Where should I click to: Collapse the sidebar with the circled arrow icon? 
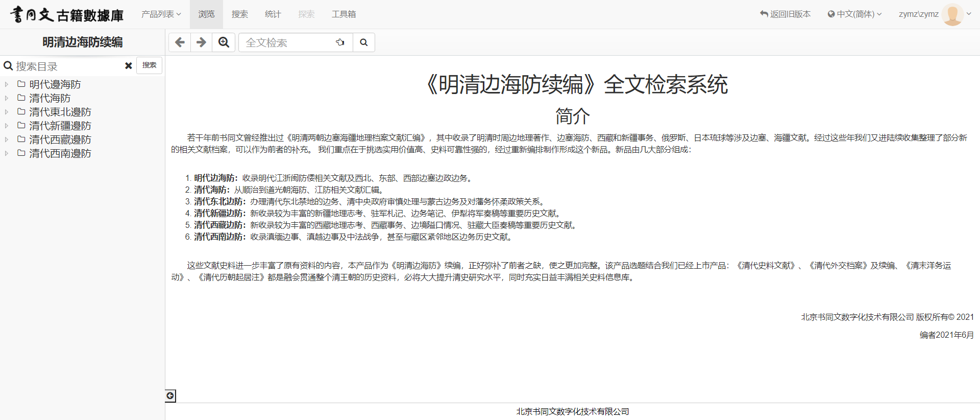(170, 395)
